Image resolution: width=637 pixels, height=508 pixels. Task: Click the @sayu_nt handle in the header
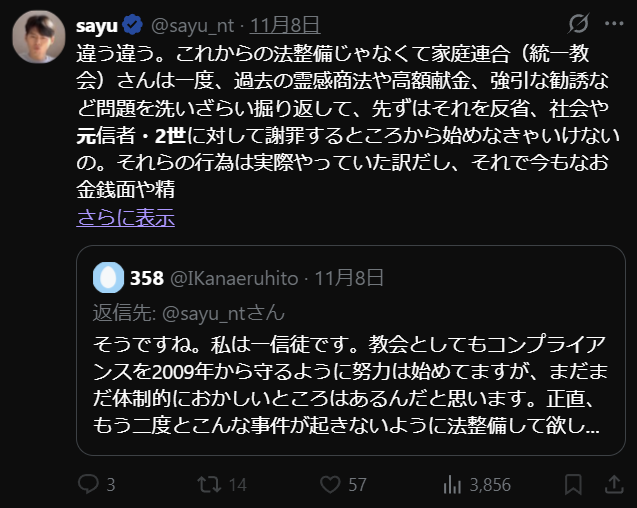click(192, 24)
